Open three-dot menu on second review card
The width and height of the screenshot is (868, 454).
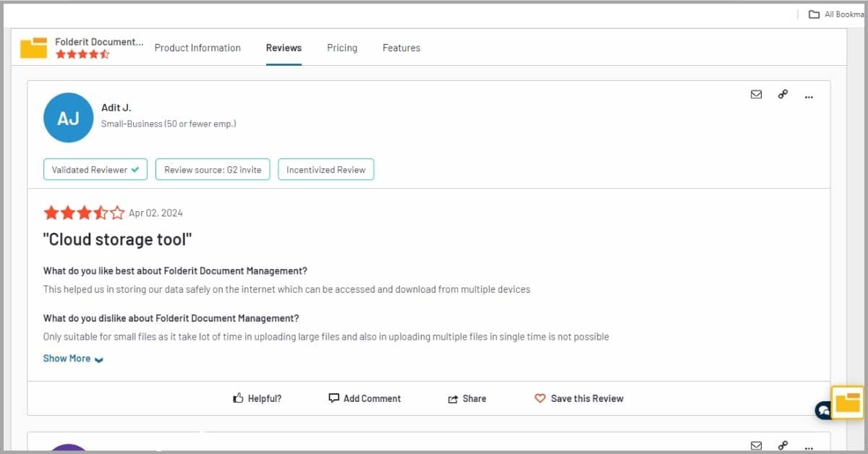pyautogui.click(x=809, y=447)
